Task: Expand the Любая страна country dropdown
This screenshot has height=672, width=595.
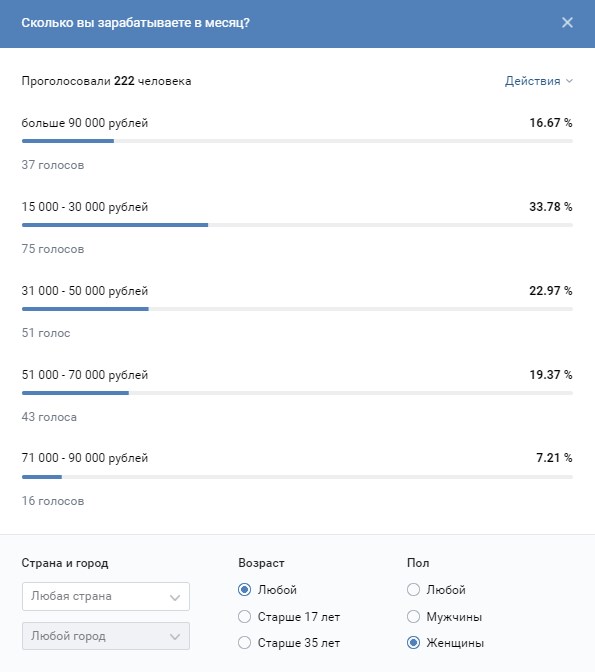Action: click(106, 596)
